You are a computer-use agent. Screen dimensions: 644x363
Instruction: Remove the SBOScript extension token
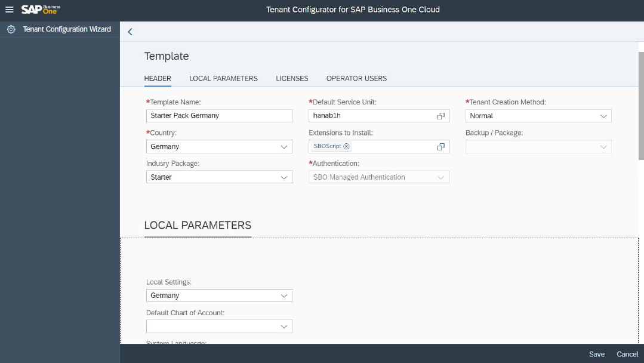click(347, 146)
